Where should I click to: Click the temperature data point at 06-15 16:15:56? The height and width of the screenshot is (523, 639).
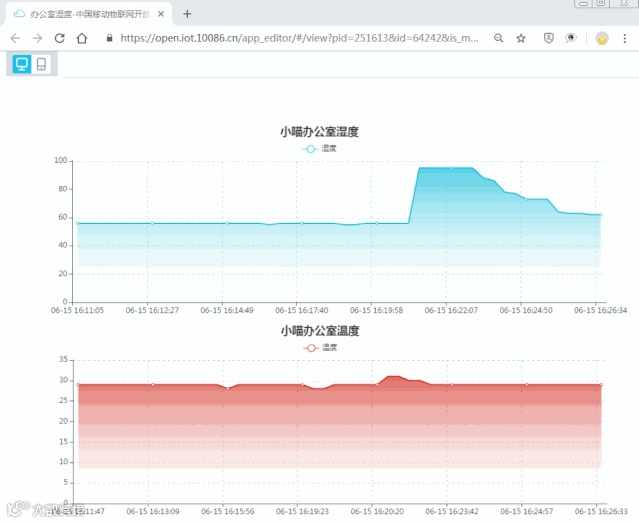[228, 388]
